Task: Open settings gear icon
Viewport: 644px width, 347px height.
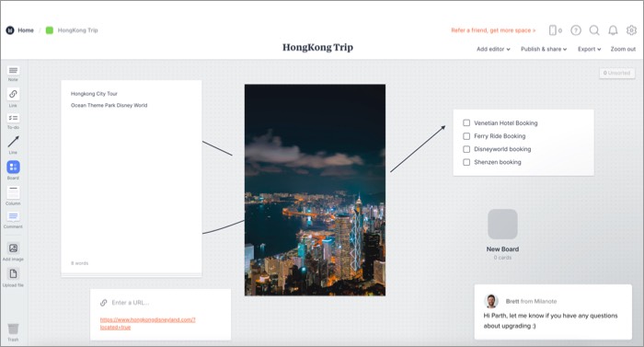Action: [x=631, y=30]
